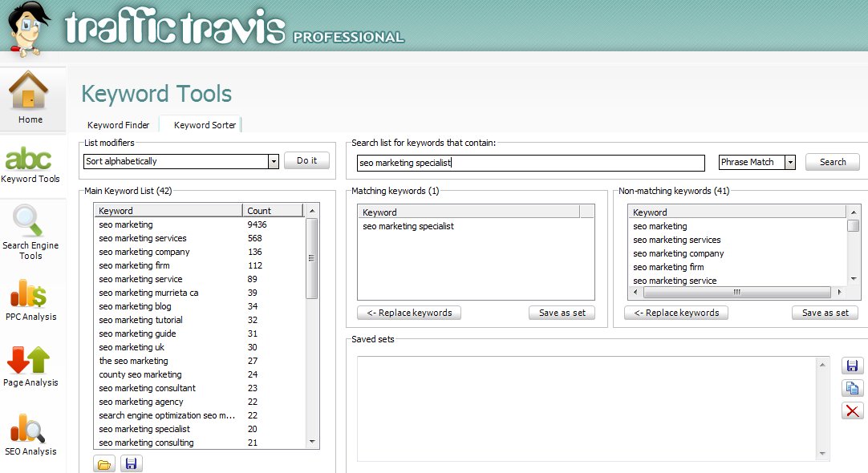This screenshot has height=473, width=868.
Task: Open the Keyword Tools sidebar icon
Action: (x=30, y=164)
